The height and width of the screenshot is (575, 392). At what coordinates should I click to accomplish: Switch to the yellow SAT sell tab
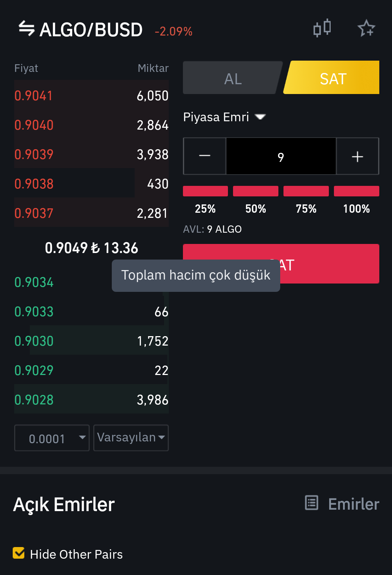(x=332, y=78)
